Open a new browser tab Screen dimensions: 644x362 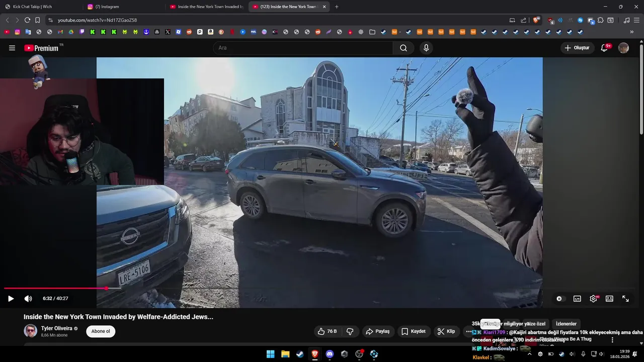pyautogui.click(x=337, y=7)
